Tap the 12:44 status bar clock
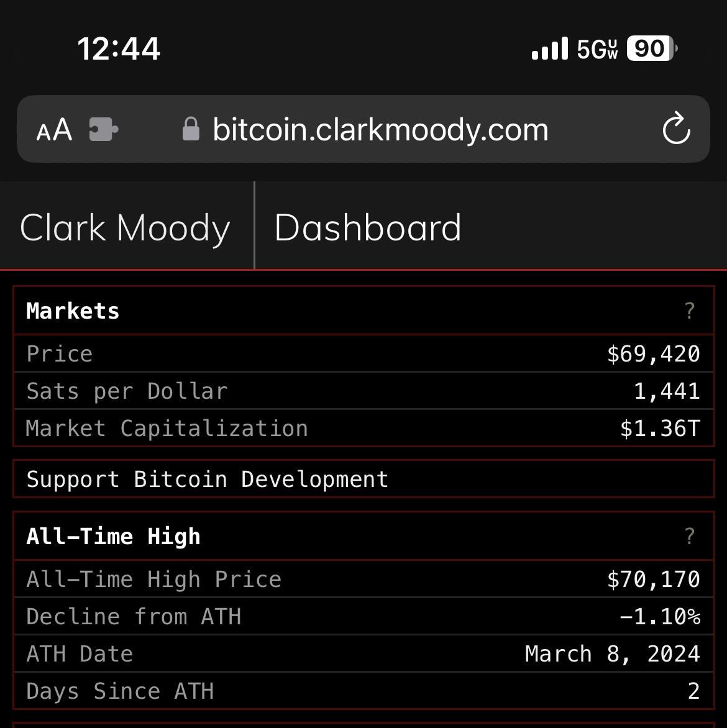The height and width of the screenshot is (728, 727). click(119, 48)
